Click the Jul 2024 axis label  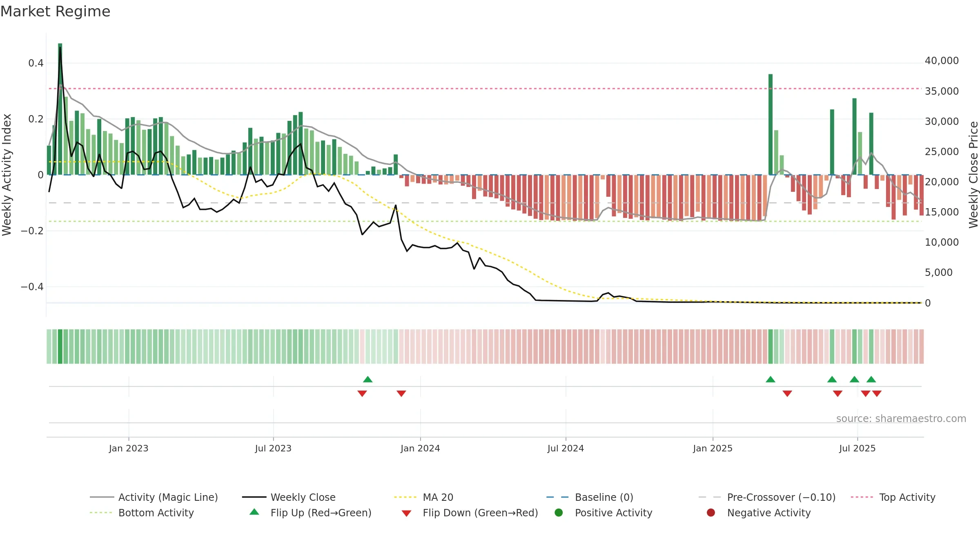pyautogui.click(x=566, y=448)
